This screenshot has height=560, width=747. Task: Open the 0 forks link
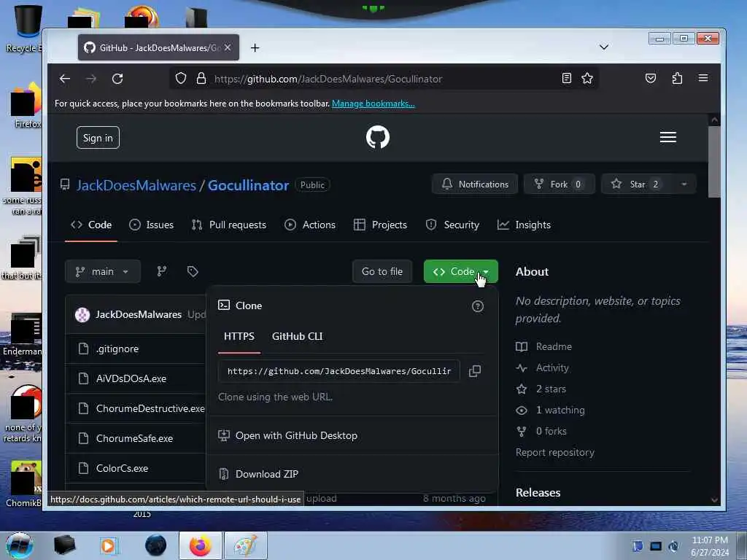click(x=542, y=432)
